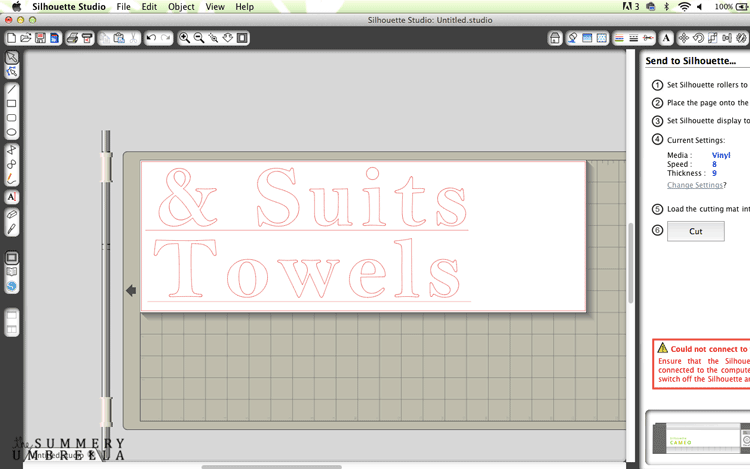Open the View menu
Viewport: 750px width, 469px height.
pyautogui.click(x=215, y=7)
